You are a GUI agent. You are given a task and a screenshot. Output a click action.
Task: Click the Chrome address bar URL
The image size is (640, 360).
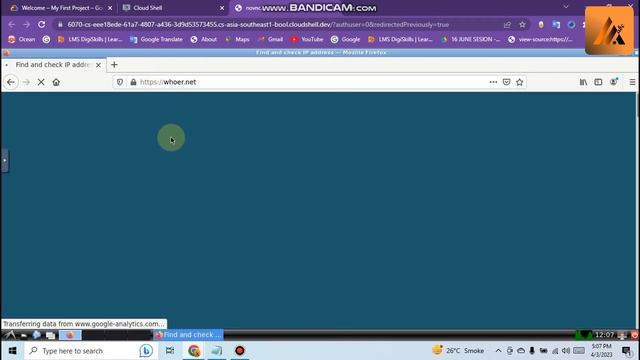[258, 24]
